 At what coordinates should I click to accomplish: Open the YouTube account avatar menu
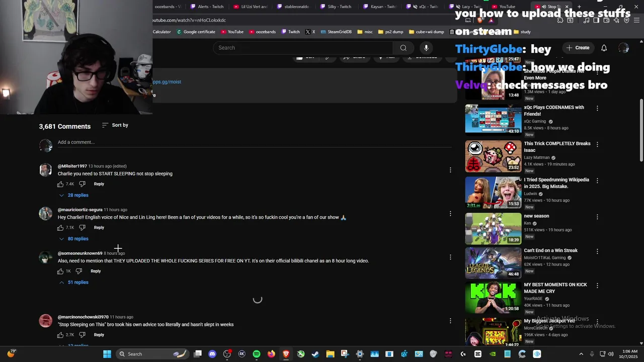coord(624,48)
